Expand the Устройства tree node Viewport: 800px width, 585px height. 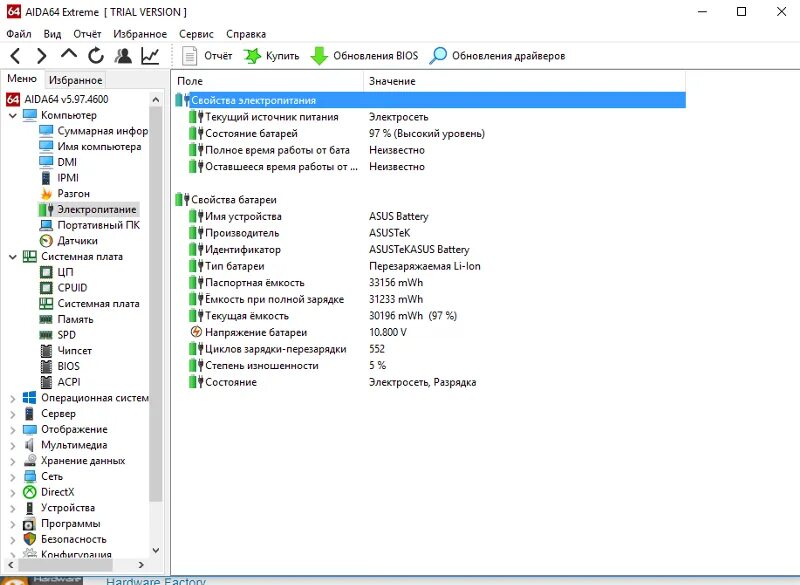click(x=13, y=508)
